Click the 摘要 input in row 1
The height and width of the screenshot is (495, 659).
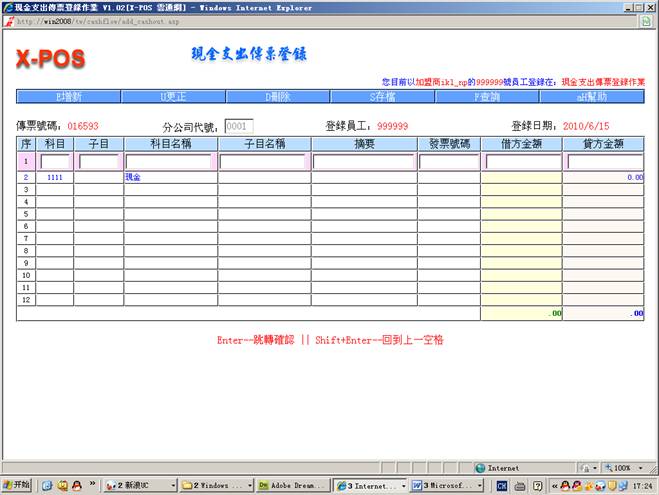(x=364, y=161)
